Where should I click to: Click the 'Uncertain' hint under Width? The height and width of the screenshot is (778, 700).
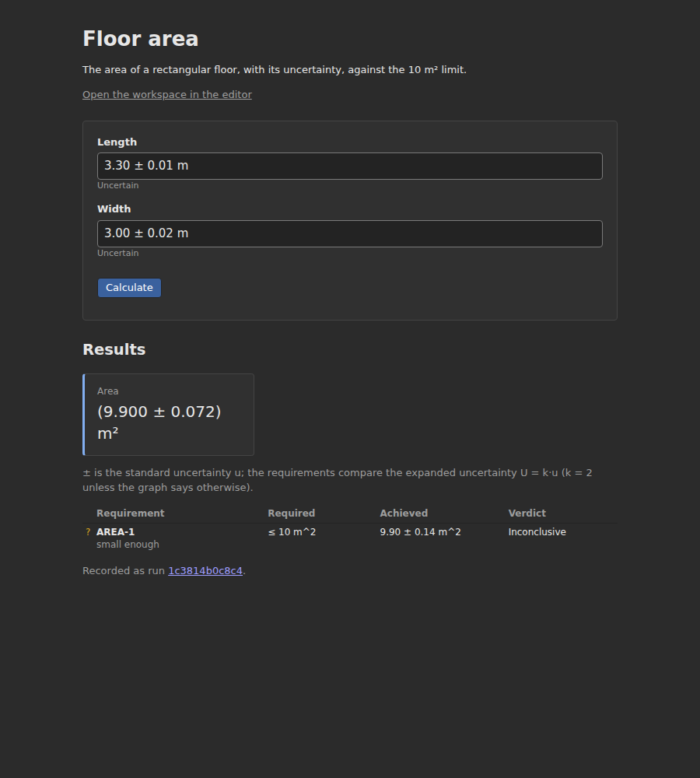click(118, 253)
